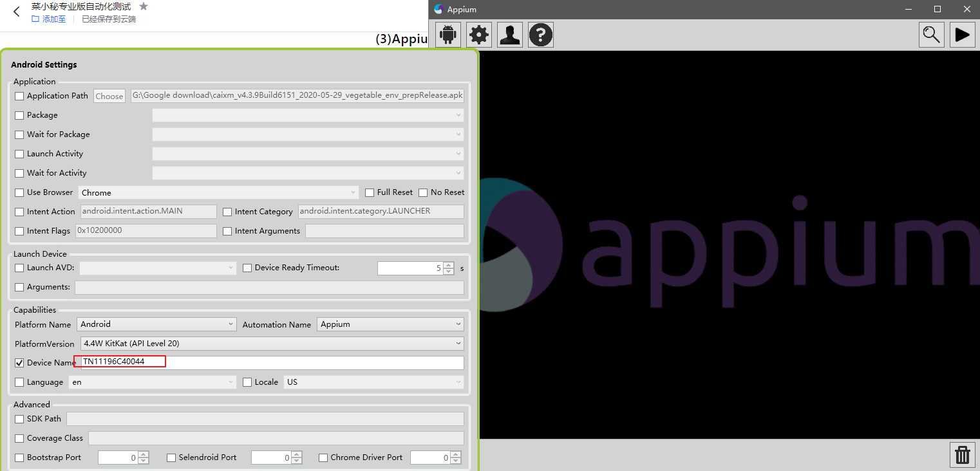The height and width of the screenshot is (471, 980).
Task: Click the Bootstrap Port number field
Action: coord(118,457)
